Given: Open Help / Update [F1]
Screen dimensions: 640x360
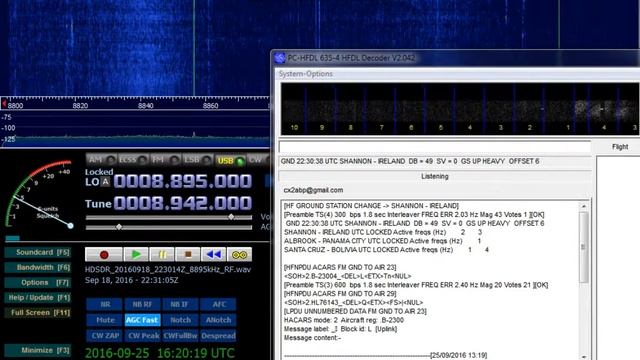Looking at the screenshot, I should [38, 298].
